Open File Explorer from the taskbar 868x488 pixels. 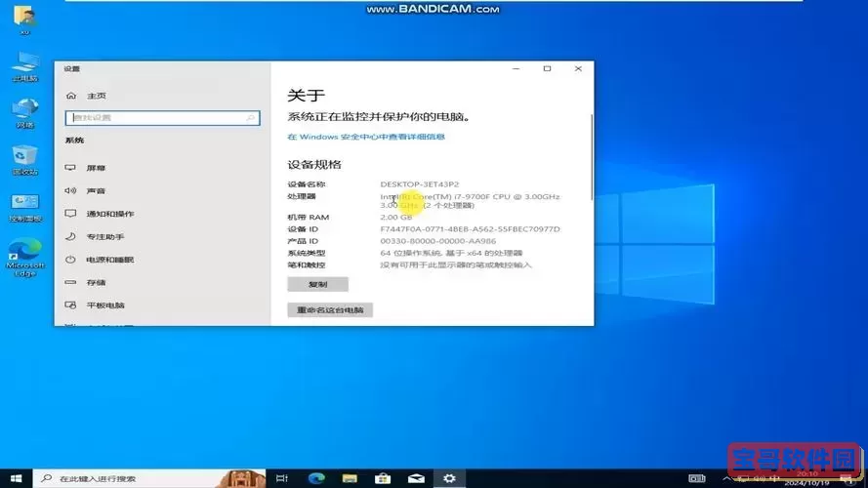pyautogui.click(x=350, y=478)
